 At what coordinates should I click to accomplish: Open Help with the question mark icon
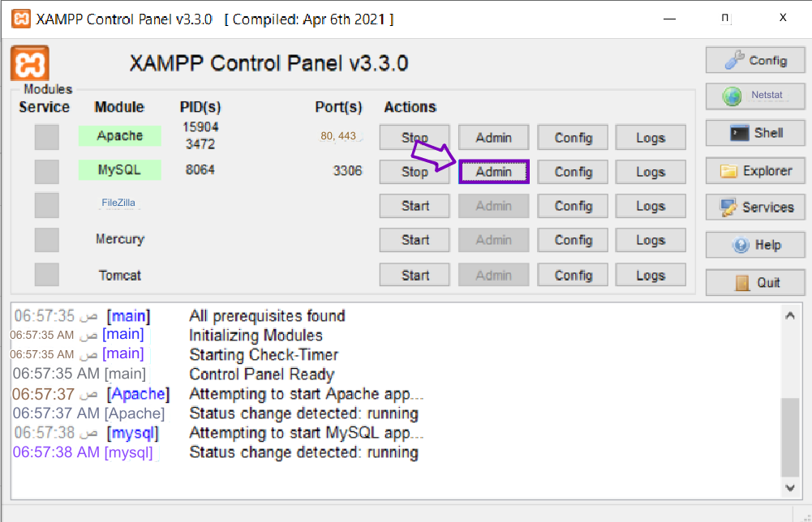pos(755,245)
